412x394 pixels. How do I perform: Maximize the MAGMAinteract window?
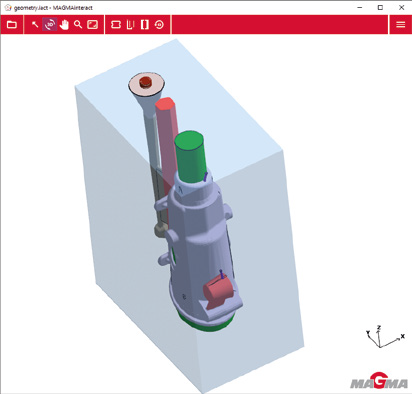coord(380,7)
